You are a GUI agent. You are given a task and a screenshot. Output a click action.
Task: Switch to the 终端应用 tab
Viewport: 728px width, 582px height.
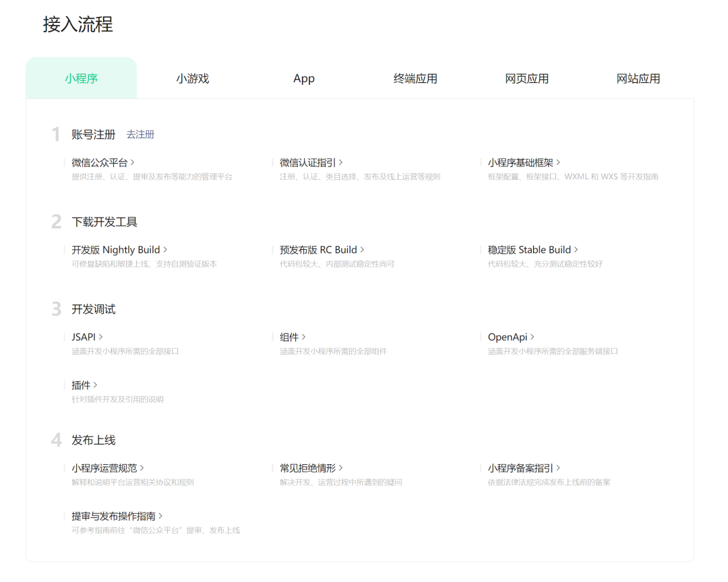click(415, 78)
